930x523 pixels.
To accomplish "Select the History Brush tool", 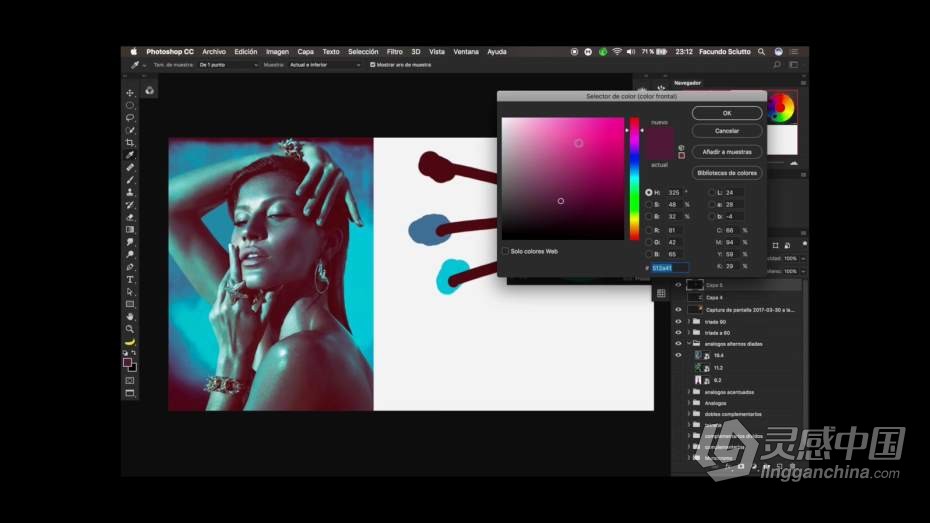I will (130, 205).
